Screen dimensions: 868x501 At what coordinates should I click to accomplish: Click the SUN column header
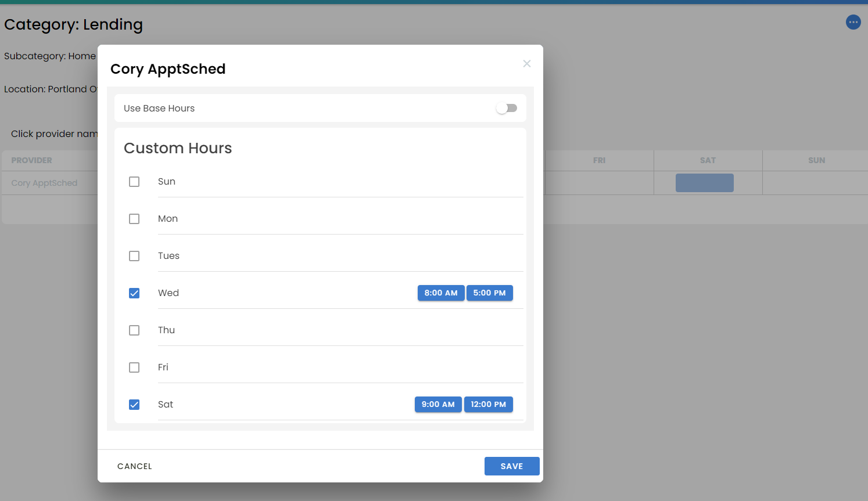click(x=816, y=160)
